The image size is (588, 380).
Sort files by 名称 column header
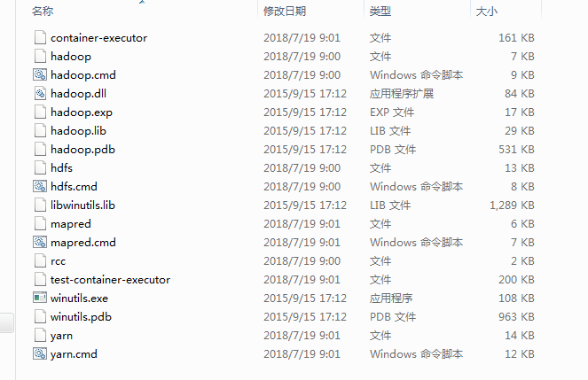tap(43, 12)
